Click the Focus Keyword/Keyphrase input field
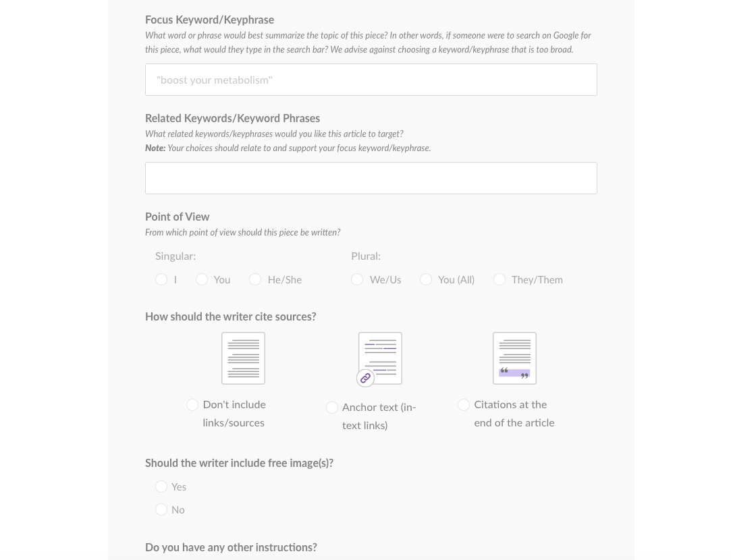Image resolution: width=731 pixels, height=560 pixels. pos(371,80)
